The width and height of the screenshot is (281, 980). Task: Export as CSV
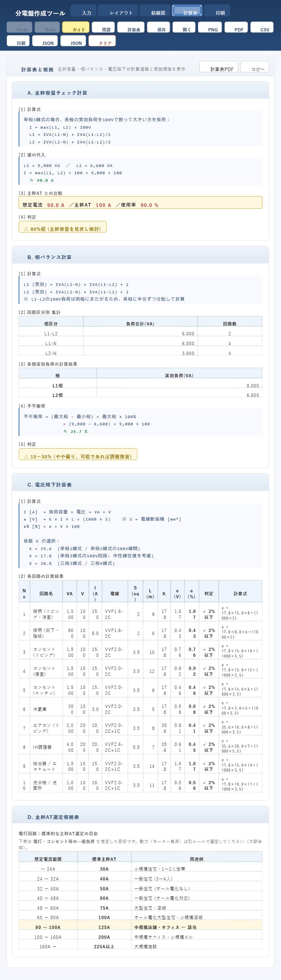pyautogui.click(x=262, y=28)
